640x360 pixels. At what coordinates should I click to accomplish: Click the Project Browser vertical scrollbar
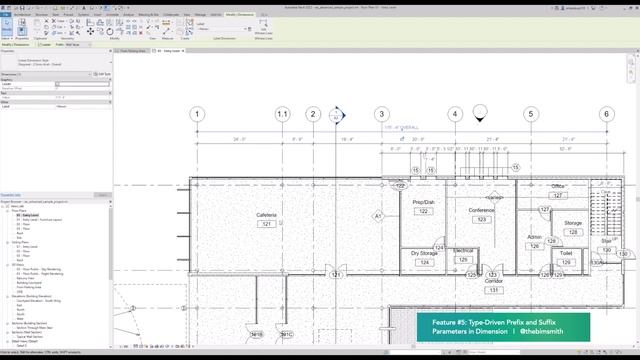click(111, 245)
